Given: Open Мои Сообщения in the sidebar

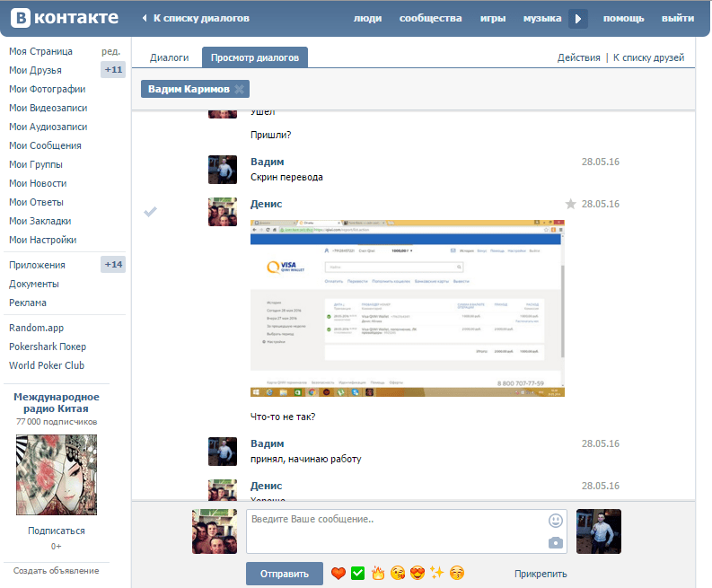Looking at the screenshot, I should [45, 145].
